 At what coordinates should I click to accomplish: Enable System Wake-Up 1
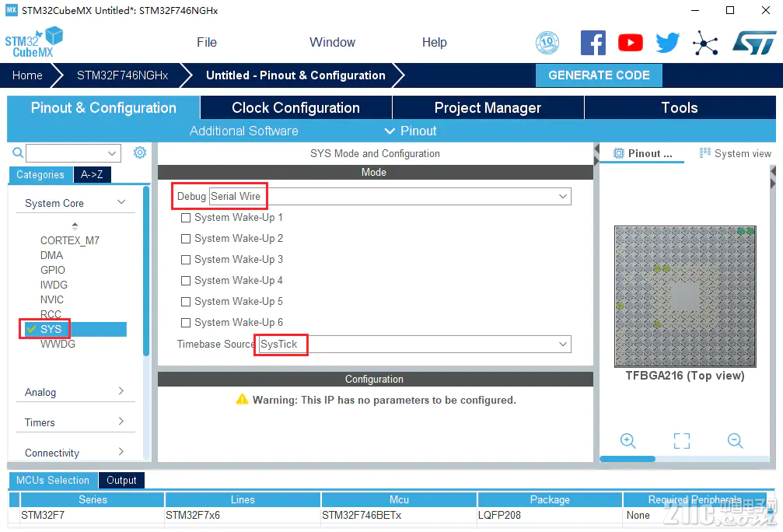click(x=186, y=218)
